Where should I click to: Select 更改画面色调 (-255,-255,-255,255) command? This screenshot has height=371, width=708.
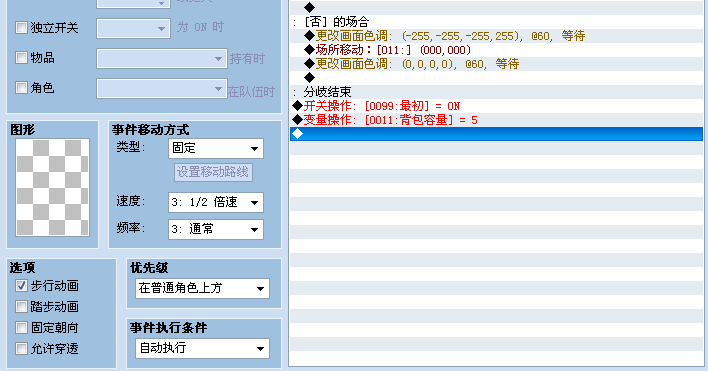tap(496, 36)
